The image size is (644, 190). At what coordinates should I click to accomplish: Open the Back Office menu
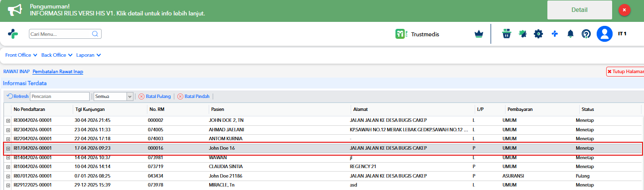(x=57, y=55)
